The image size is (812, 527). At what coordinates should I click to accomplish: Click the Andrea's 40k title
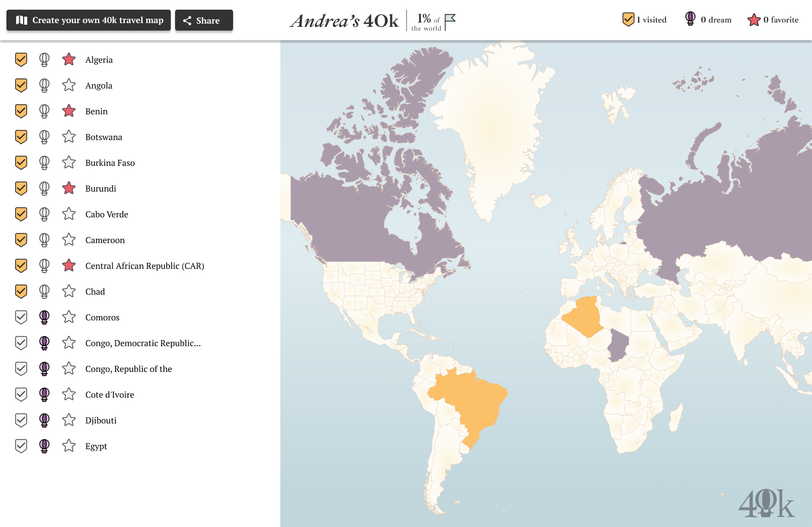click(x=344, y=21)
